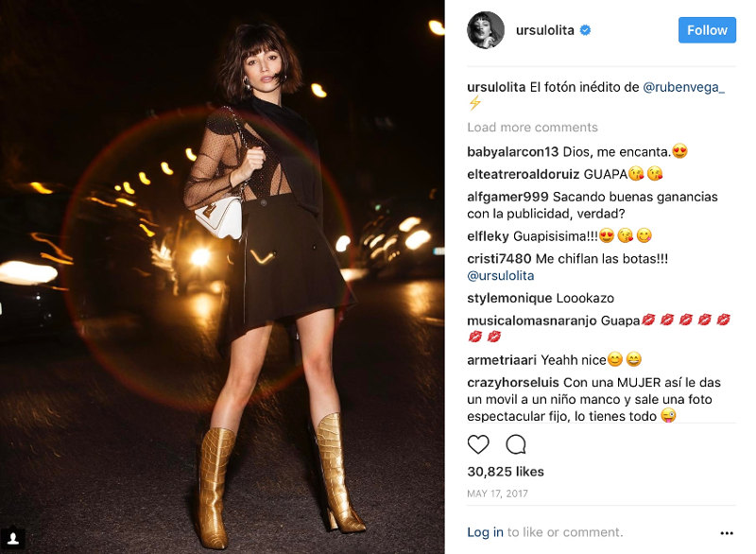Open the @rubenvega_ mention link
756x554 pixels.
(683, 87)
